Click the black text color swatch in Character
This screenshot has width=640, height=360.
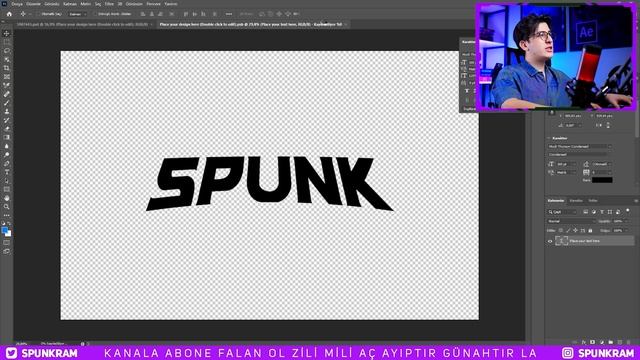click(602, 180)
